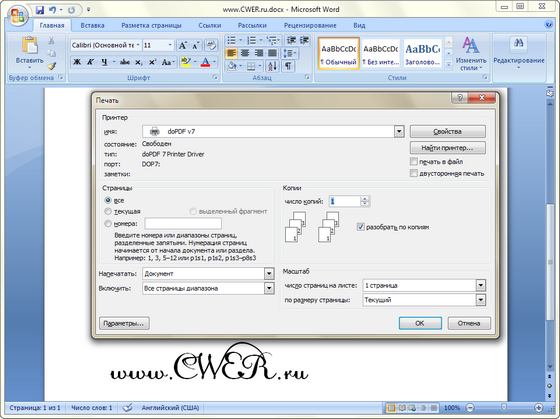Expand the printer name doPDF v7 dropdown
Viewport: 560px width, 419px height.
point(399,131)
